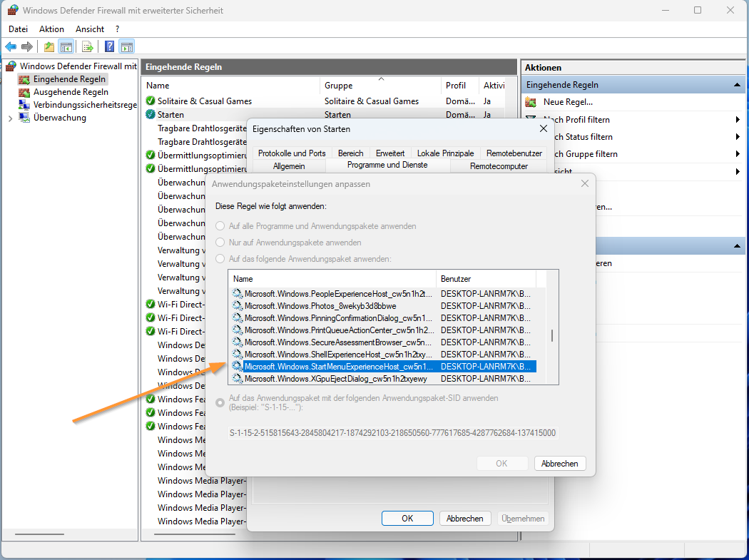Click package icon of ShellExperienceHost entry
749x560 pixels.
point(238,355)
